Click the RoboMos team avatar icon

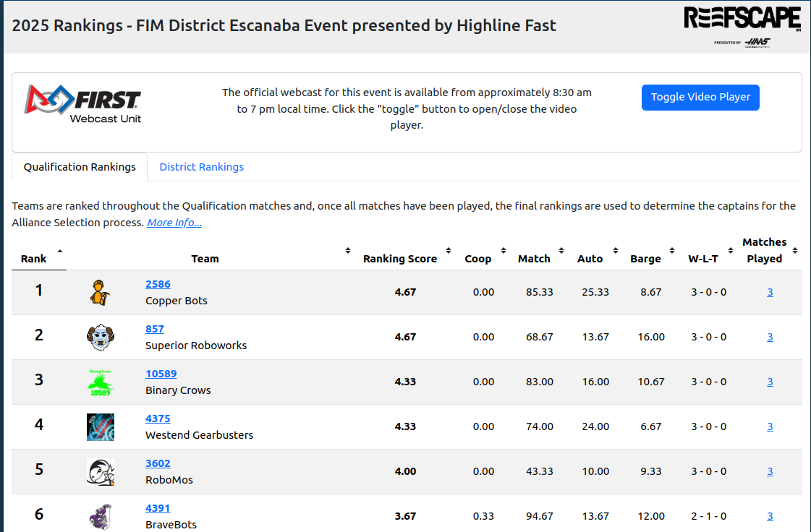click(100, 472)
